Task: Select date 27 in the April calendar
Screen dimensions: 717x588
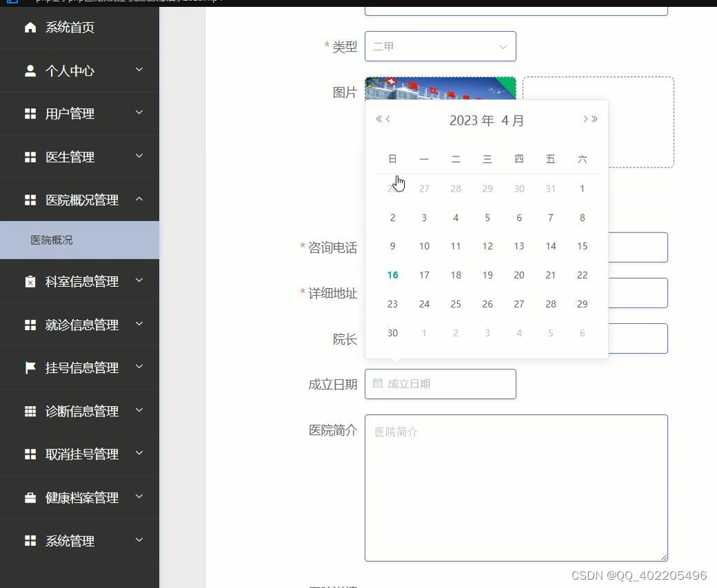Action: pyautogui.click(x=519, y=303)
